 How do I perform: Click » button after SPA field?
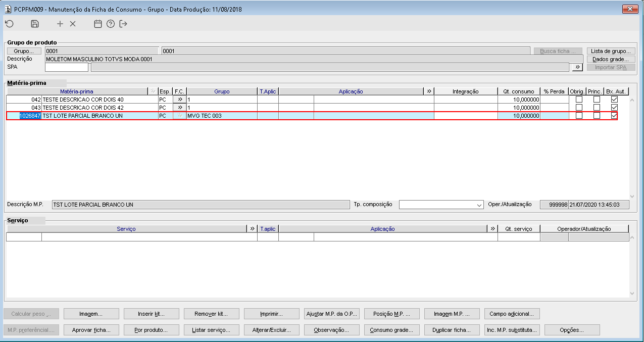click(577, 67)
